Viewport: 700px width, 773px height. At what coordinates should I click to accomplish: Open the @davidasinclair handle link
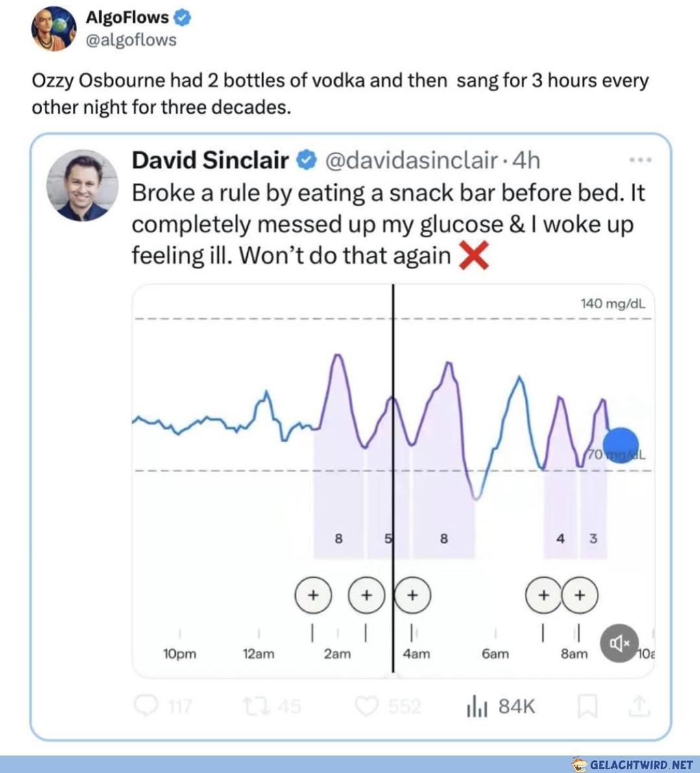pos(411,161)
